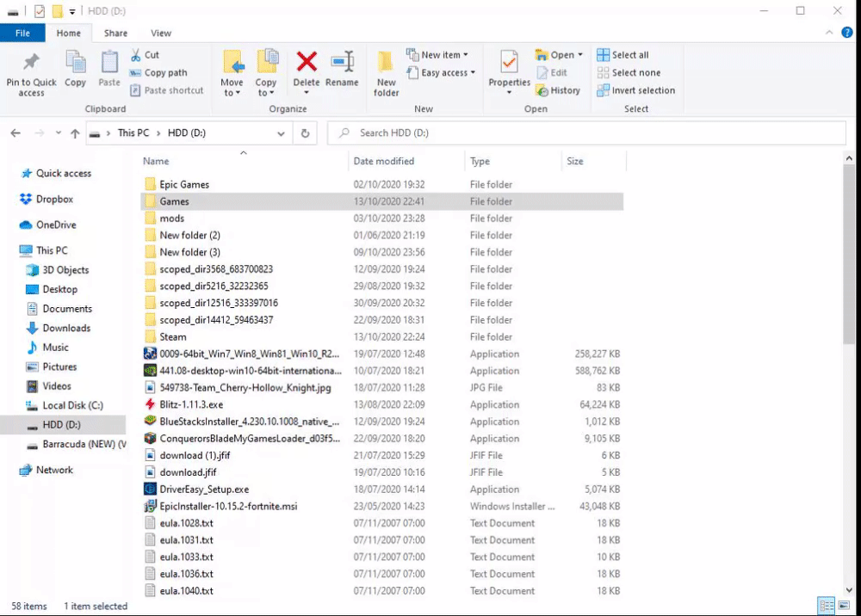Click the Search HDD (D:) field
The width and height of the screenshot is (861, 616).
pos(586,132)
